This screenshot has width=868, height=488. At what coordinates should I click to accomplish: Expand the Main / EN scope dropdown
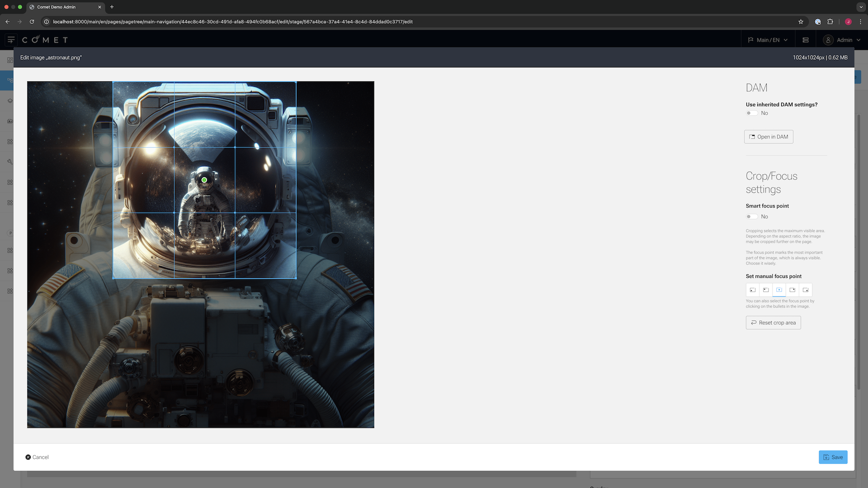tap(768, 40)
